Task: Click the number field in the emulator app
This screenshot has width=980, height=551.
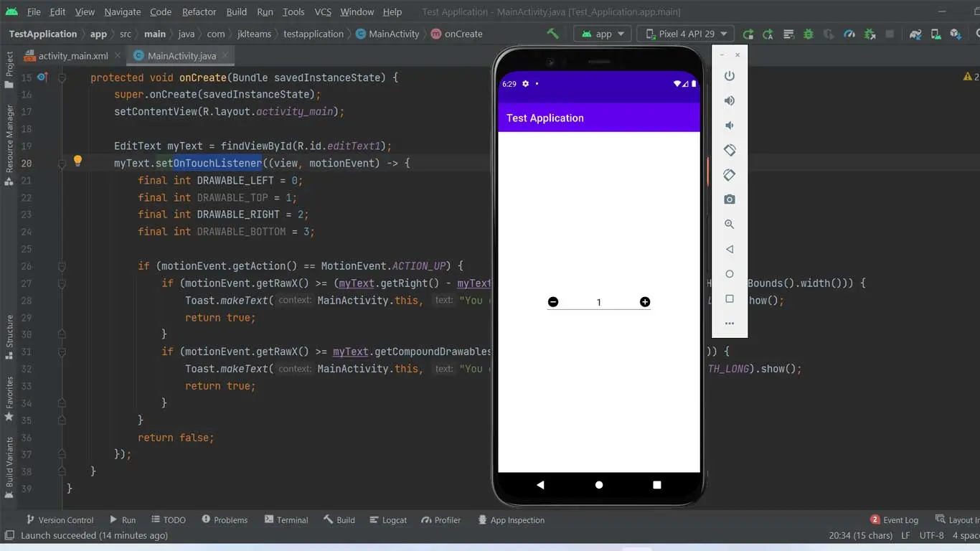Action: pyautogui.click(x=598, y=302)
